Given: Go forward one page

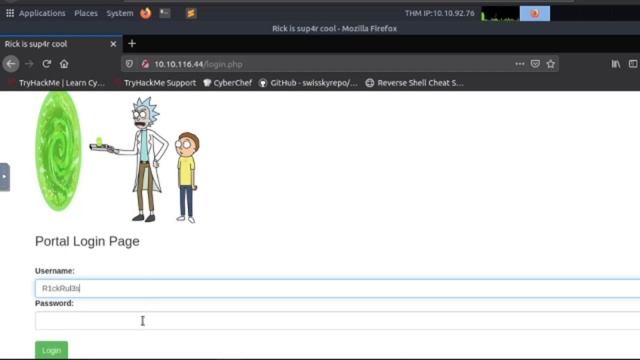Looking at the screenshot, I should (x=29, y=64).
